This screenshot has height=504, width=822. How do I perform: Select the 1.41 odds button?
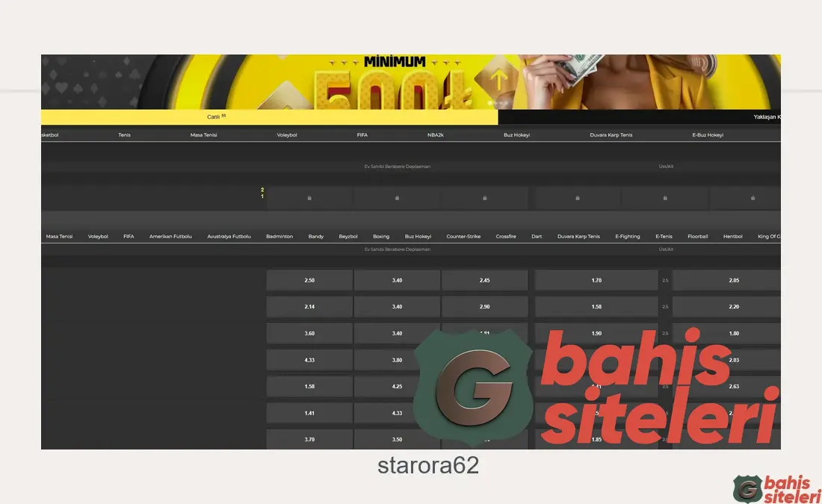309,413
